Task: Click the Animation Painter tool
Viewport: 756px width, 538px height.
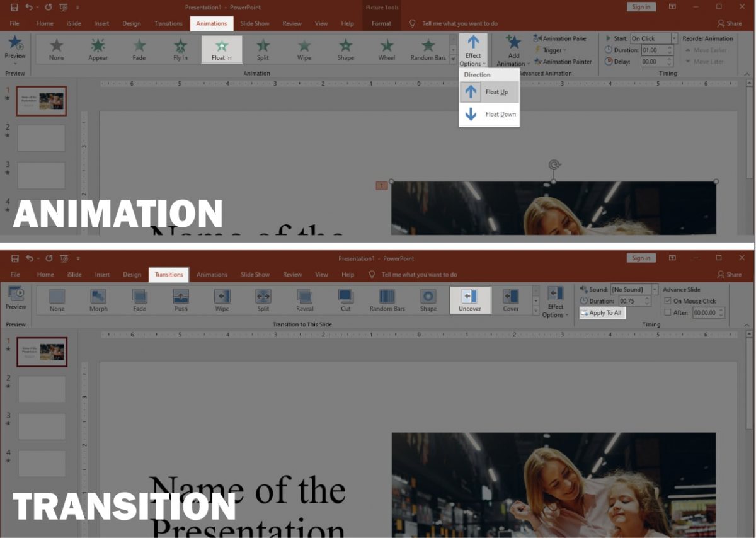Action: point(563,62)
